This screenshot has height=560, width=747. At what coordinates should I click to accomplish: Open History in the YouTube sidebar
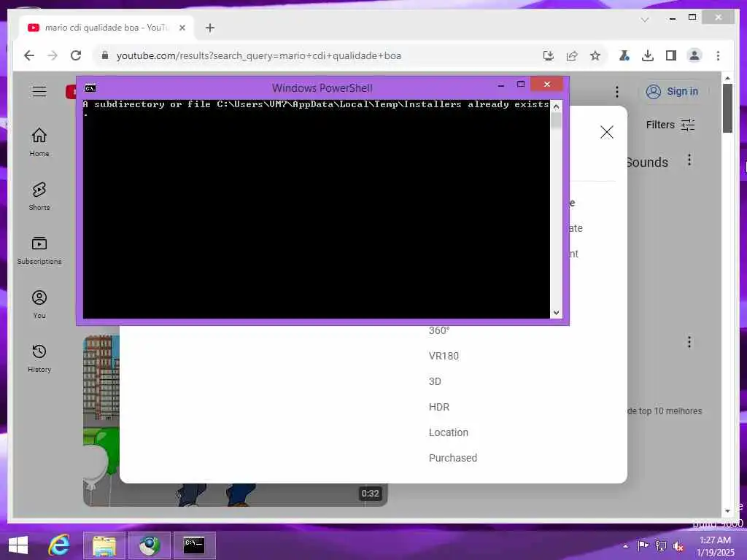pyautogui.click(x=39, y=358)
